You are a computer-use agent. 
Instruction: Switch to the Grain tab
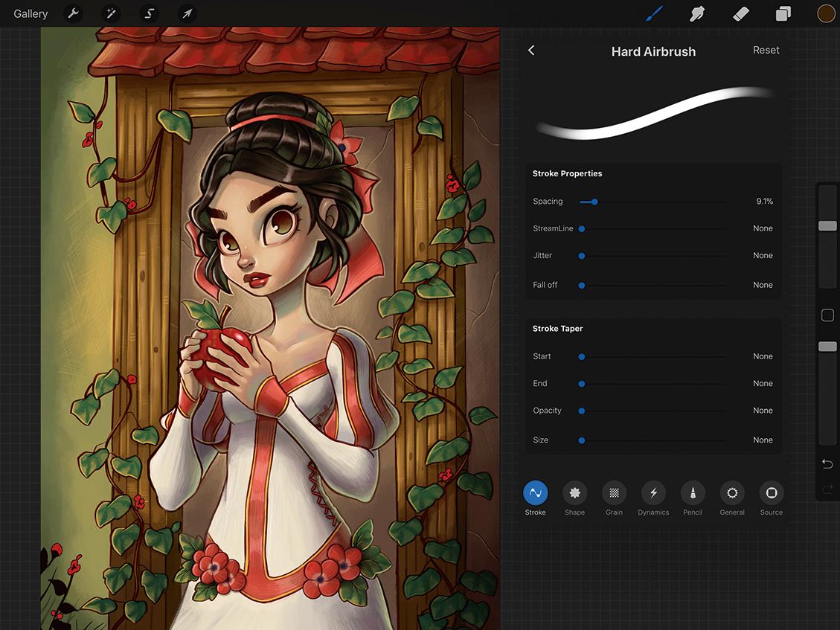[x=614, y=498]
